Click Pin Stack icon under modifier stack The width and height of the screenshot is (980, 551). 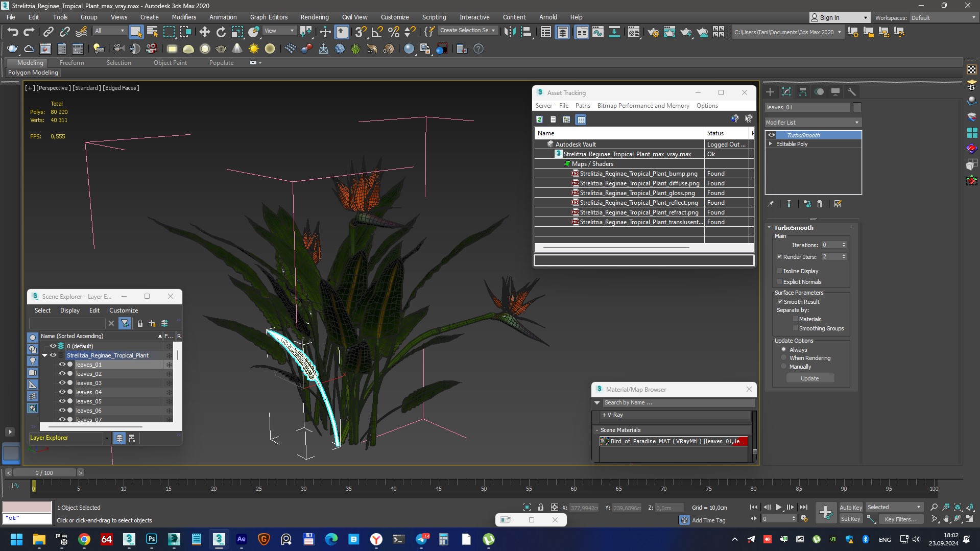[771, 204]
